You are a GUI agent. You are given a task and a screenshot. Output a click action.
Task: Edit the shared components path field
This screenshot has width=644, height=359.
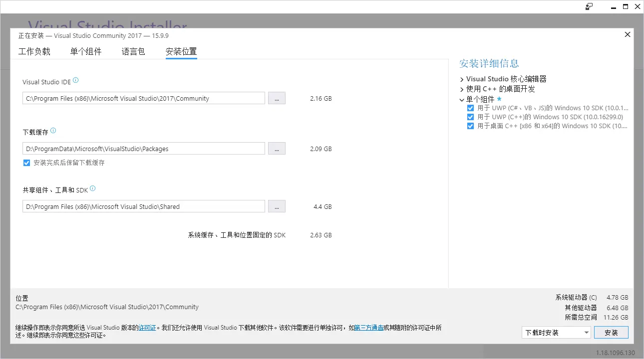pos(144,206)
